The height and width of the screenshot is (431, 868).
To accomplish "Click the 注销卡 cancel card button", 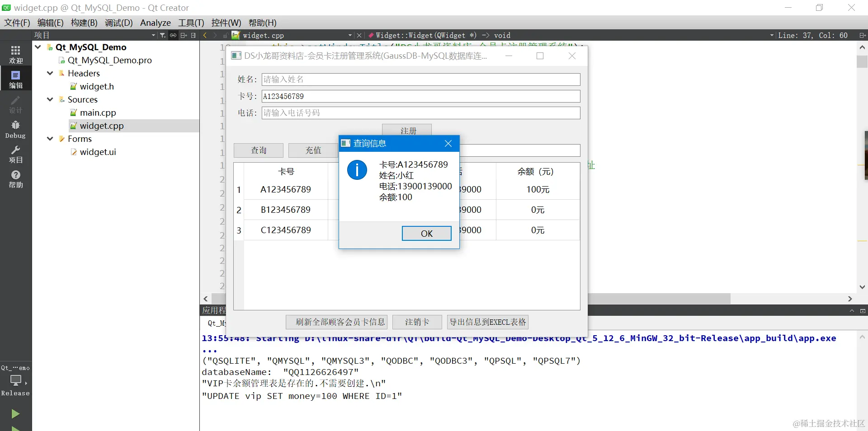I will point(417,322).
